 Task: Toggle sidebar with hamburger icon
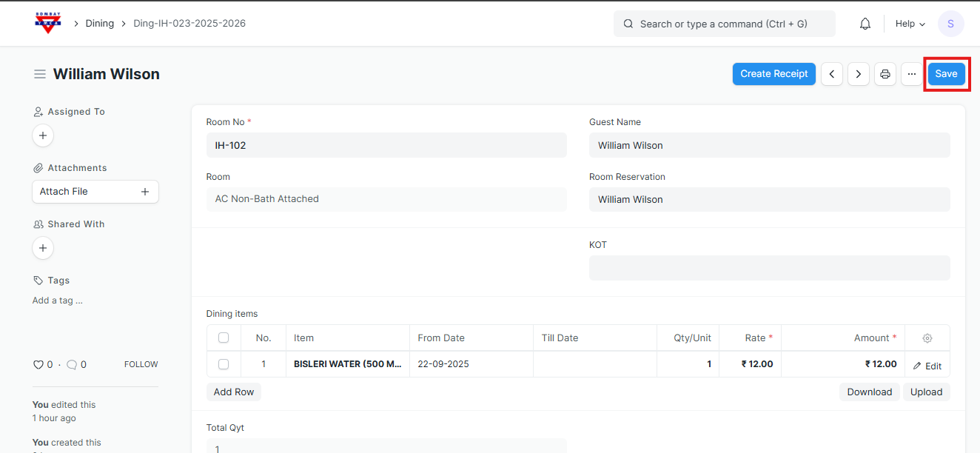point(40,74)
